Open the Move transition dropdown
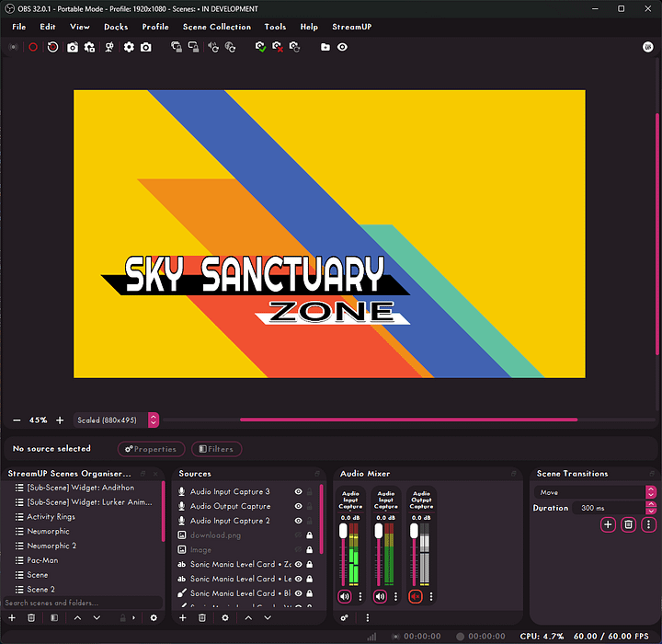 (x=595, y=492)
